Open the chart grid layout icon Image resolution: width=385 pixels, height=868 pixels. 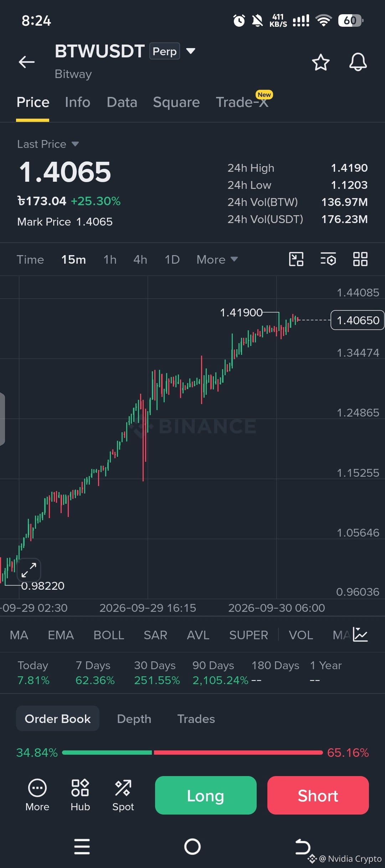coord(360,259)
